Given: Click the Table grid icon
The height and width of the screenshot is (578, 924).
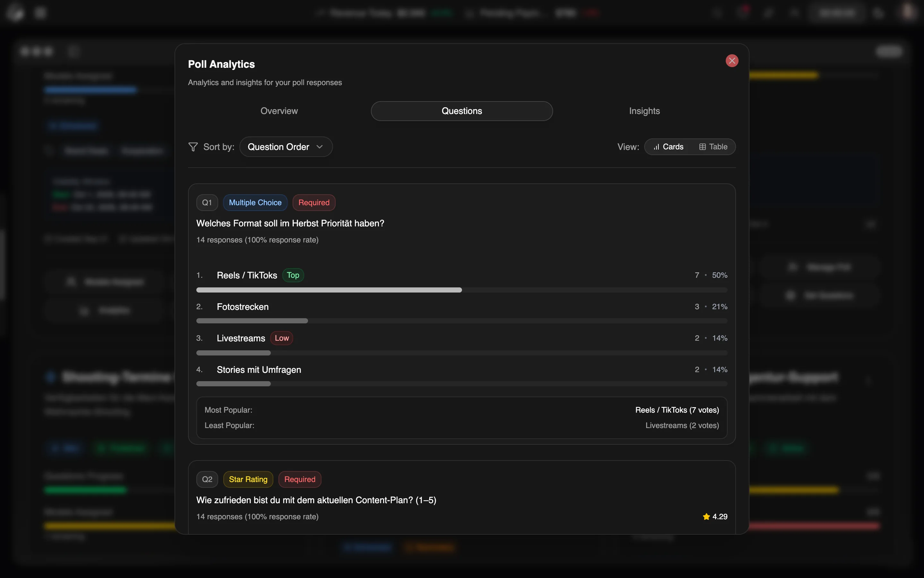Looking at the screenshot, I should click(x=702, y=147).
